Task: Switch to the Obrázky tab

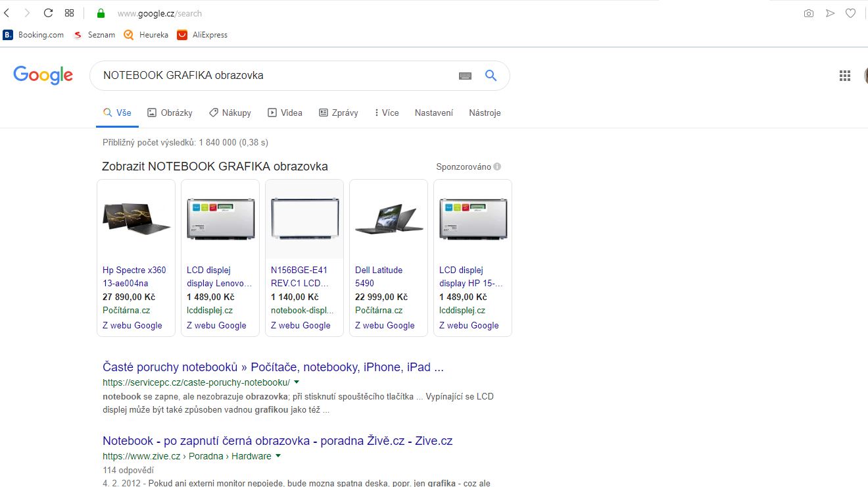Action: coord(170,113)
